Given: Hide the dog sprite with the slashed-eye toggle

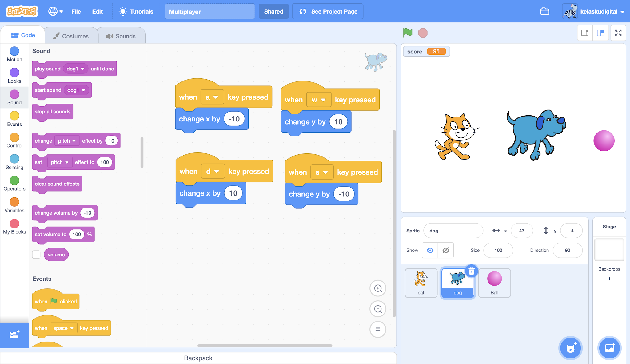Looking at the screenshot, I should click(x=445, y=250).
